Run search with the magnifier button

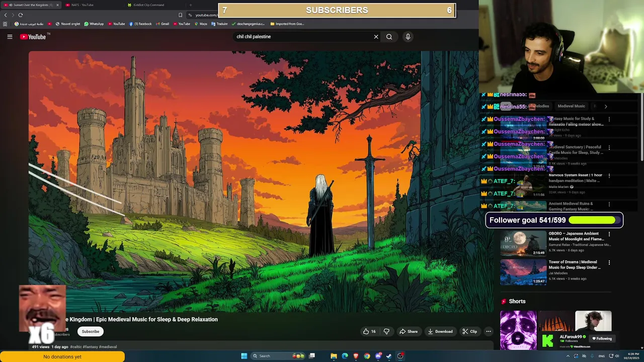pyautogui.click(x=389, y=37)
